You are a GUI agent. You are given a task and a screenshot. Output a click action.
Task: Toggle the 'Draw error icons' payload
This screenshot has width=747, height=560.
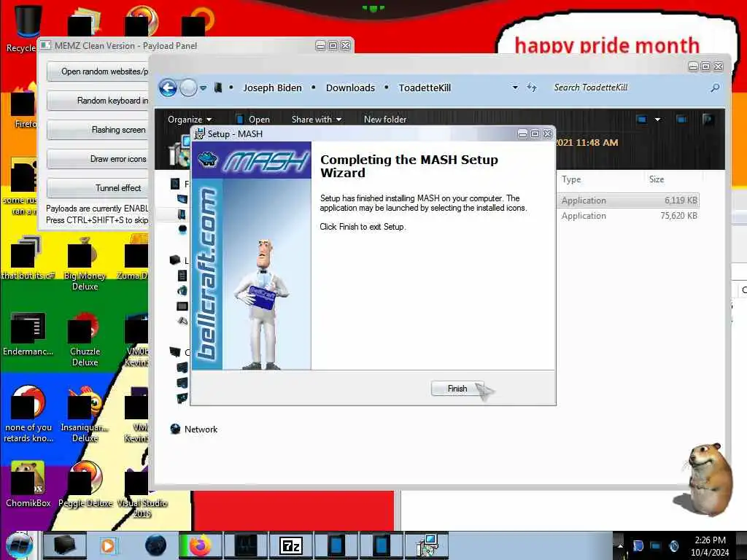pyautogui.click(x=98, y=158)
